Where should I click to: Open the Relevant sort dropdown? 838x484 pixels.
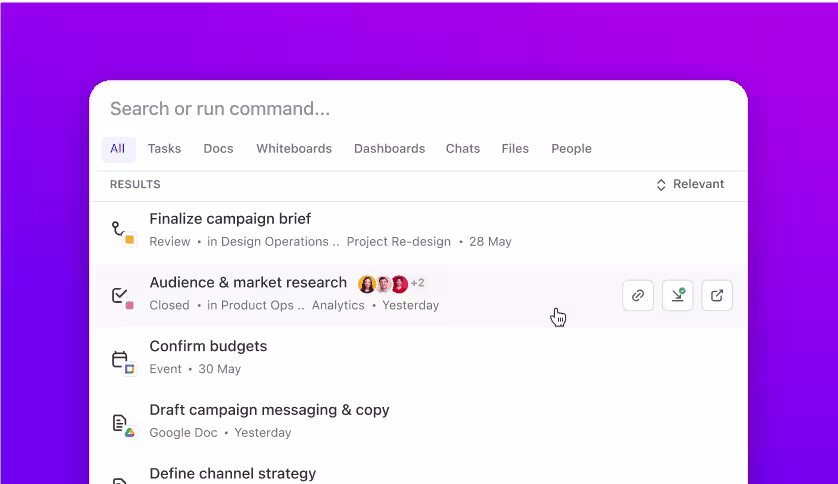[x=690, y=184]
